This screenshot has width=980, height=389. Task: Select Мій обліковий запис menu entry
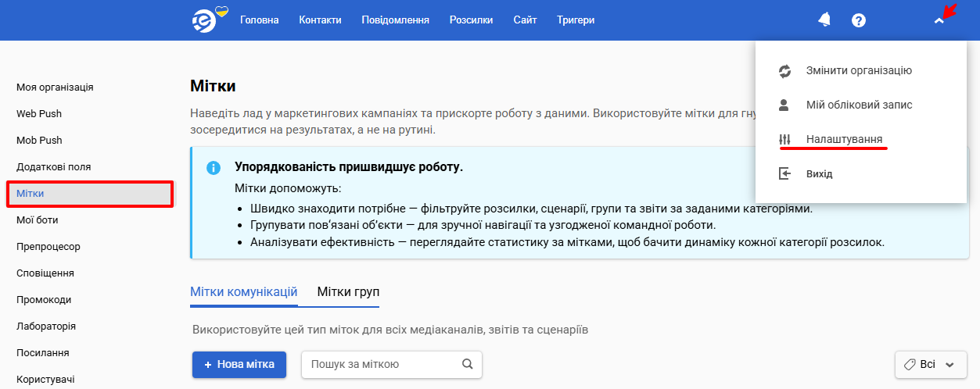[861, 105]
